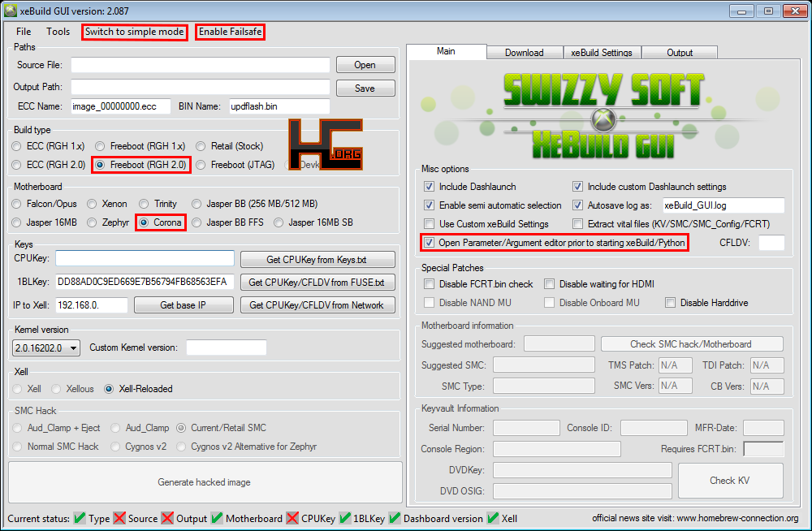
Task: Click the Output status red X icon
Action: pos(167,518)
